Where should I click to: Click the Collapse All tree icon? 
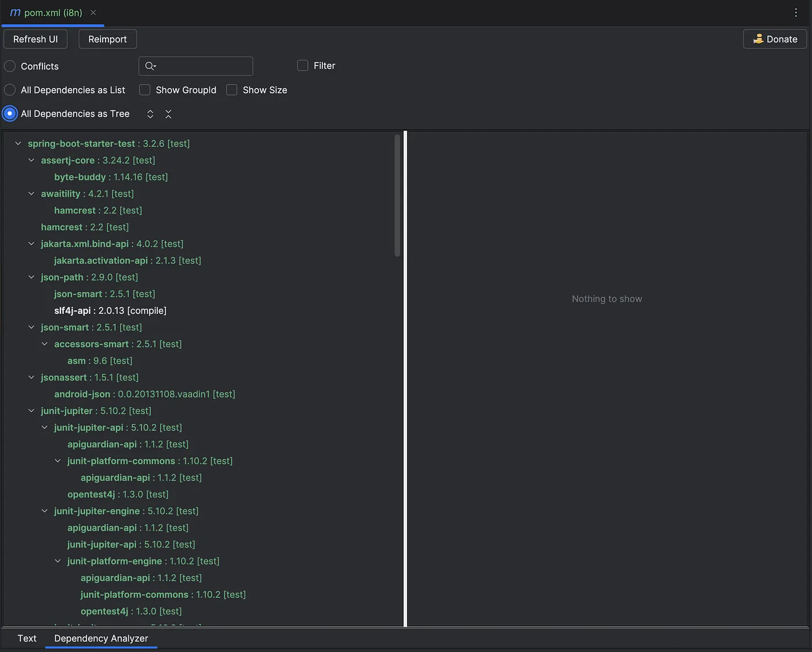[x=168, y=114]
